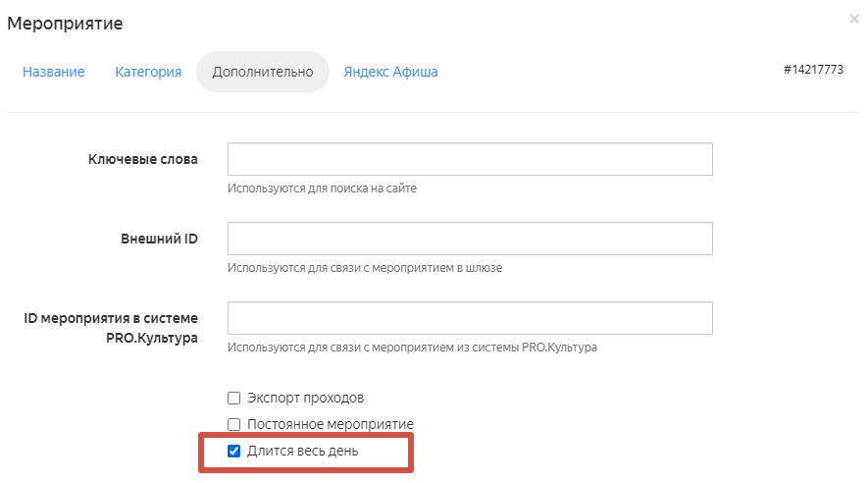This screenshot has height=483, width=868.
Task: Click the ID мероприятия в системе PRO.Культура label
Action: 111,328
